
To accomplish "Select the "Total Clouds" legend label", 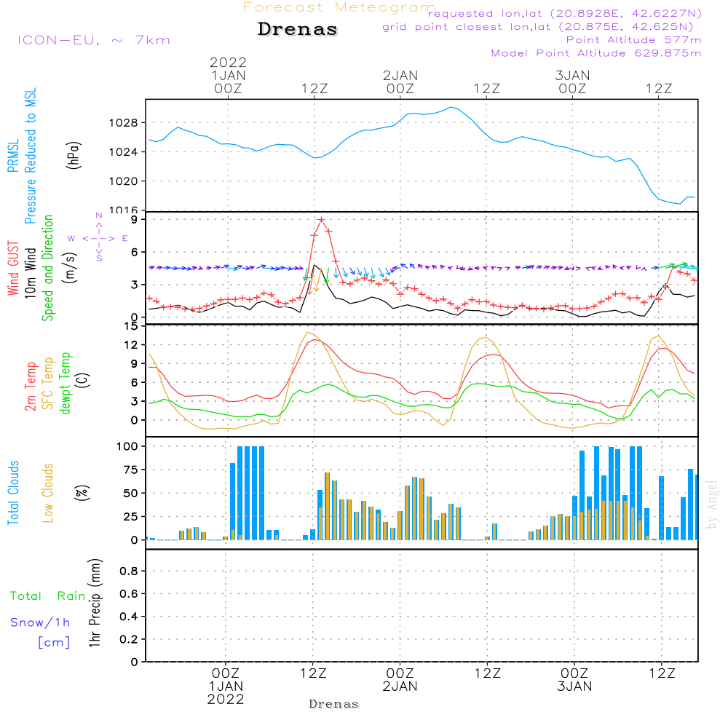I will 13,493.
